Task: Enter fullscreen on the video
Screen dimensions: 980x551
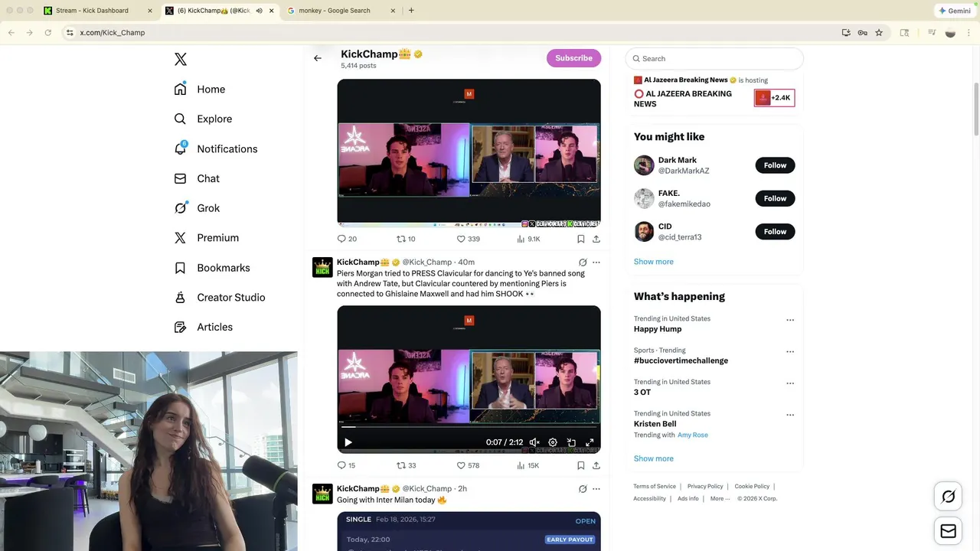Action: click(x=590, y=442)
